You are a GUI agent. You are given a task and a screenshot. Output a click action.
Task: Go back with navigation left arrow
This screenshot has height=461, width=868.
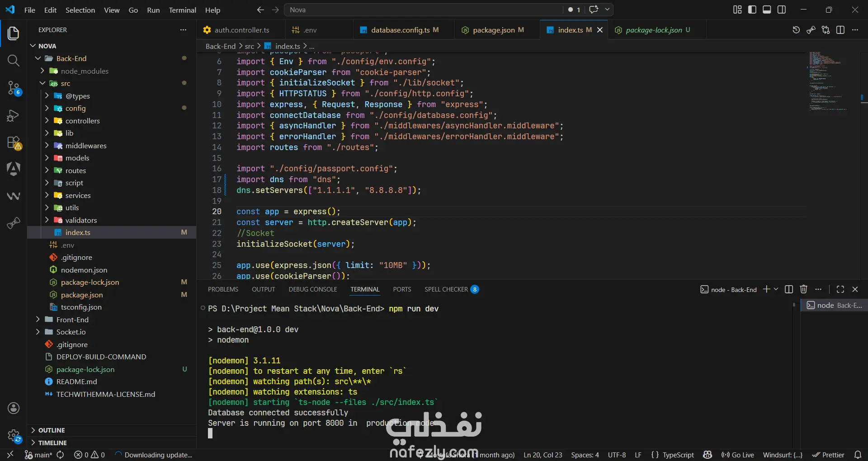260,9
